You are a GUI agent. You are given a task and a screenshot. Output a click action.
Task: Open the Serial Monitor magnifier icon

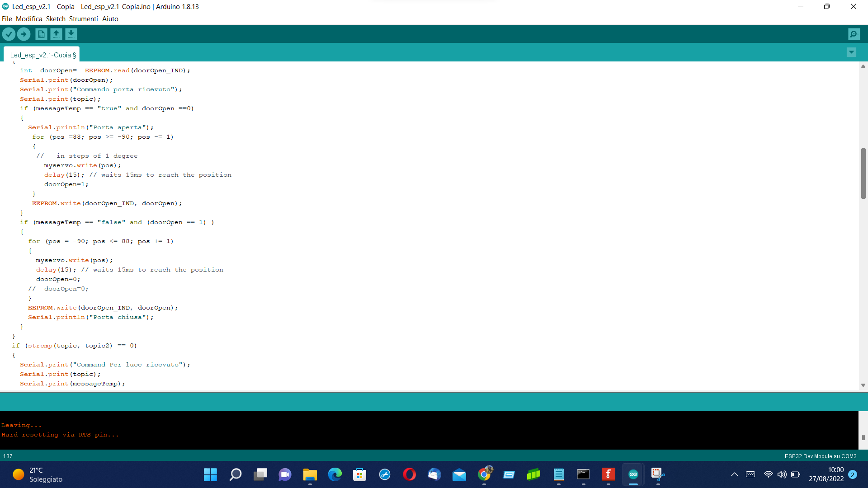coord(854,34)
